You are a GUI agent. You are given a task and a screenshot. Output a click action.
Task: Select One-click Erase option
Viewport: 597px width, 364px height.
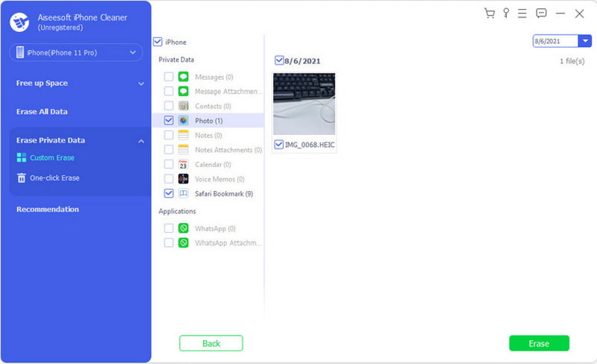[x=54, y=178]
